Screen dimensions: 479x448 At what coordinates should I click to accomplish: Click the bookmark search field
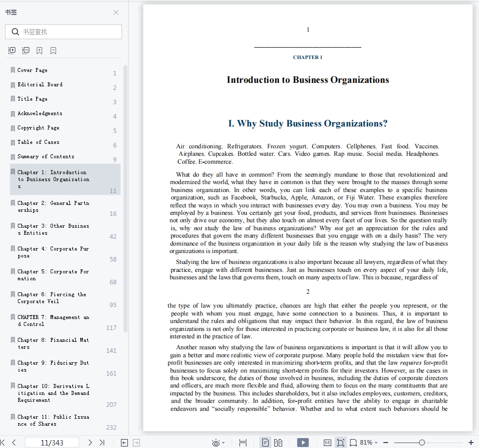pyautogui.click(x=63, y=32)
